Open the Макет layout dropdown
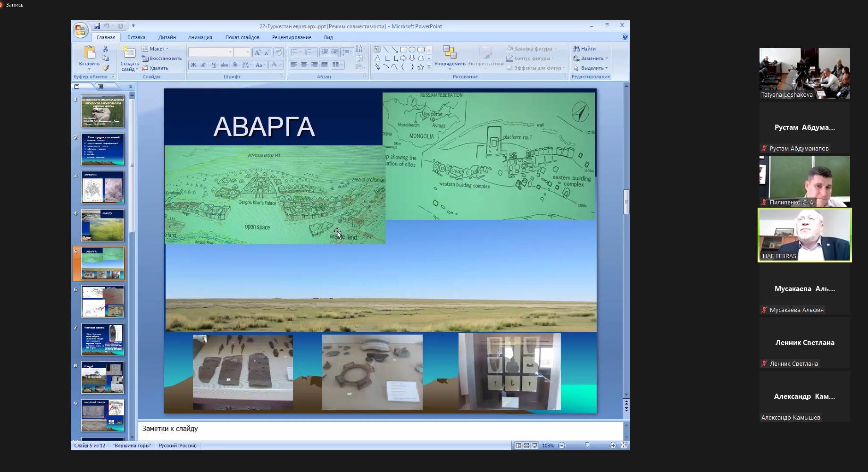This screenshot has height=472, width=868. click(156, 49)
